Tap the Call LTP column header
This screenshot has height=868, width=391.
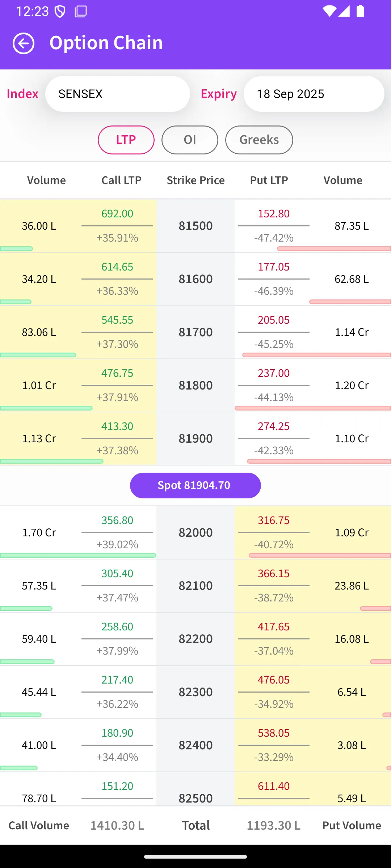121,180
